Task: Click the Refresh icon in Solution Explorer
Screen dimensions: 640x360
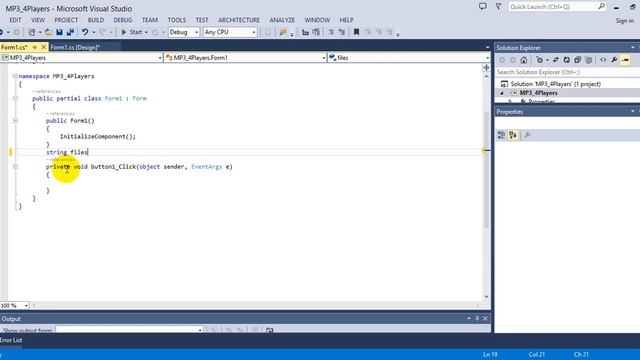Action: [567, 60]
